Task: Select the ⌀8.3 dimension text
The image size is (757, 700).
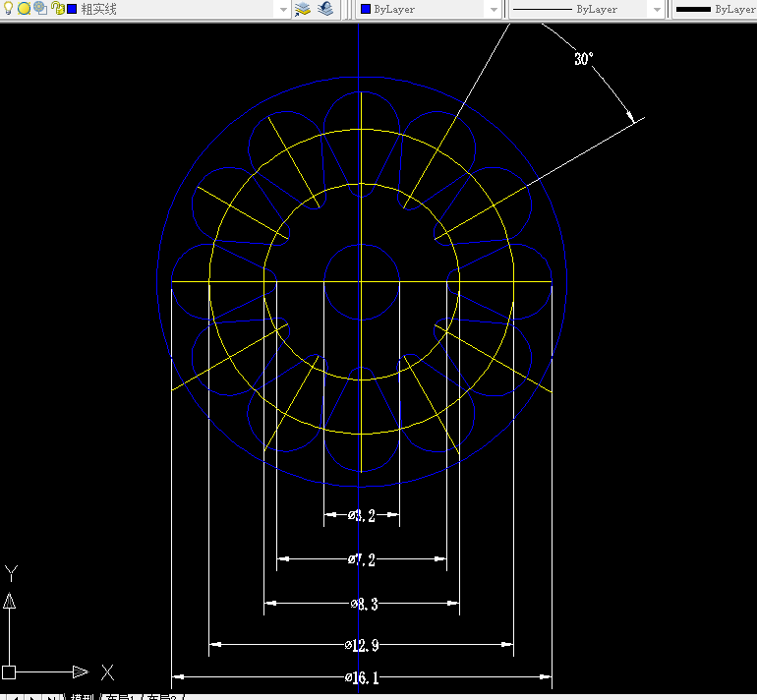Action: (x=364, y=604)
